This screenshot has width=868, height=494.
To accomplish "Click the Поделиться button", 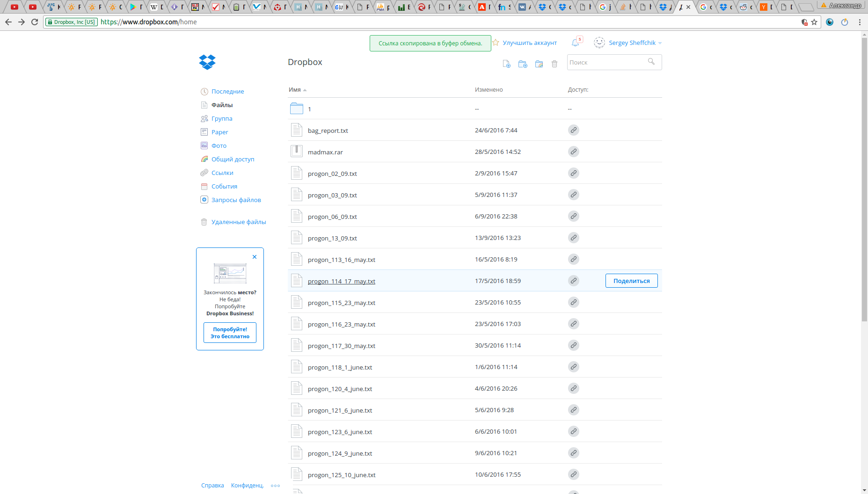I will 632,281.
